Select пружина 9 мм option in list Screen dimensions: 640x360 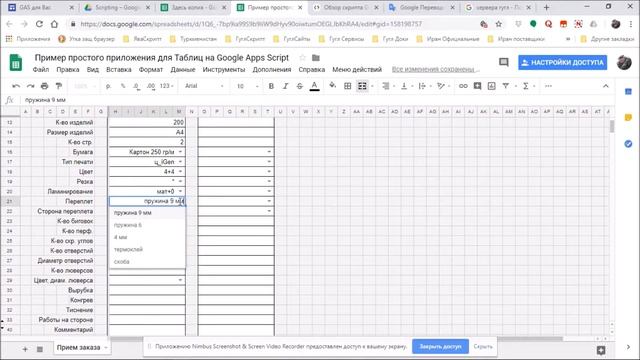coord(133,213)
